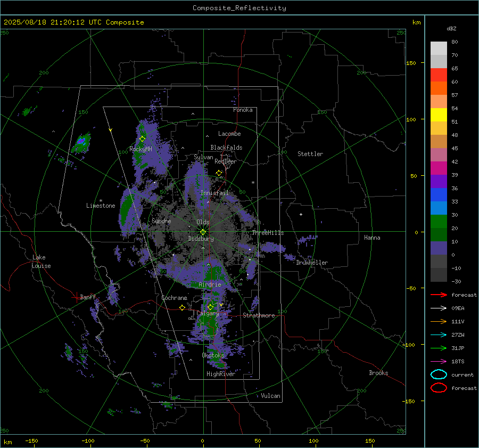The height and width of the screenshot is (448, 479).
Task: Select the magenta 18TS arrow icon
Action: 439,362
